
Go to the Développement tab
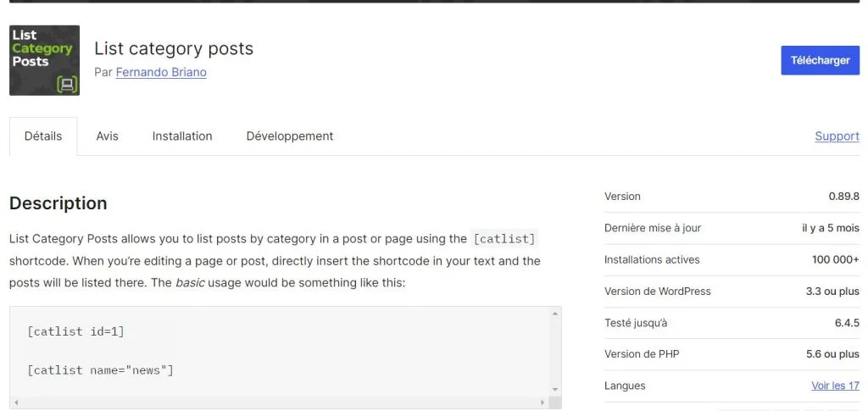[x=290, y=136]
